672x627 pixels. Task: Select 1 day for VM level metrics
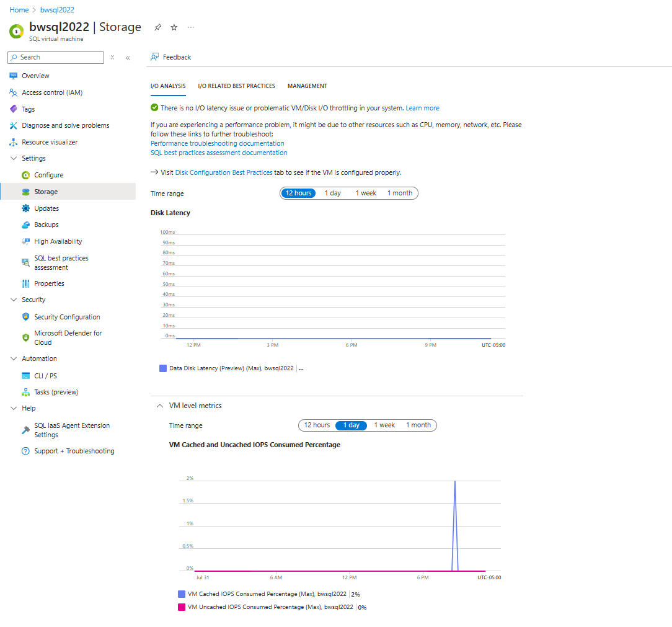351,425
